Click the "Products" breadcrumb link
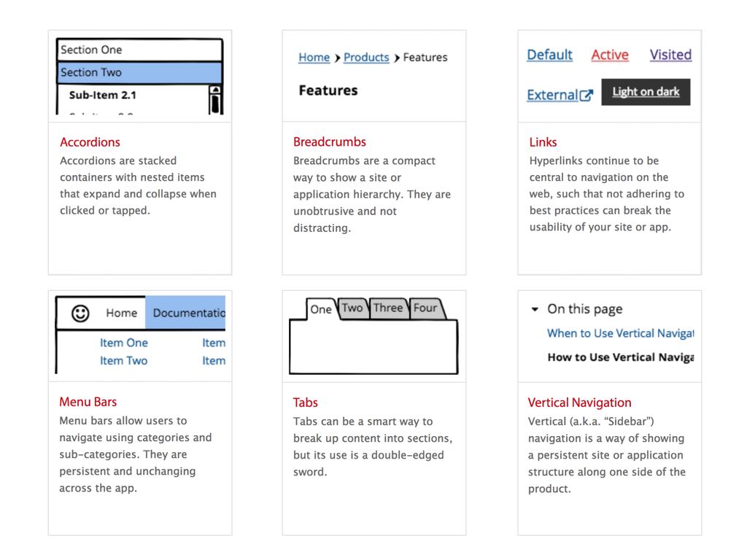Viewport: 747px width, 560px height. click(x=366, y=58)
